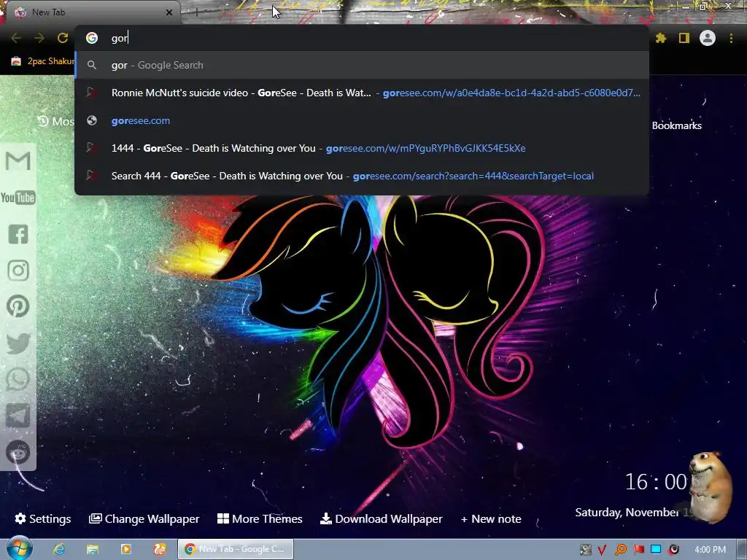
Task: Click the taskbar clock showing 4:00 PM
Action: coord(710,550)
